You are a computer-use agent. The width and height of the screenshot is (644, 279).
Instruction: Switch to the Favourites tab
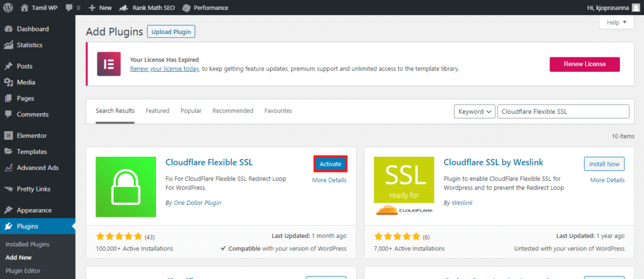point(278,111)
